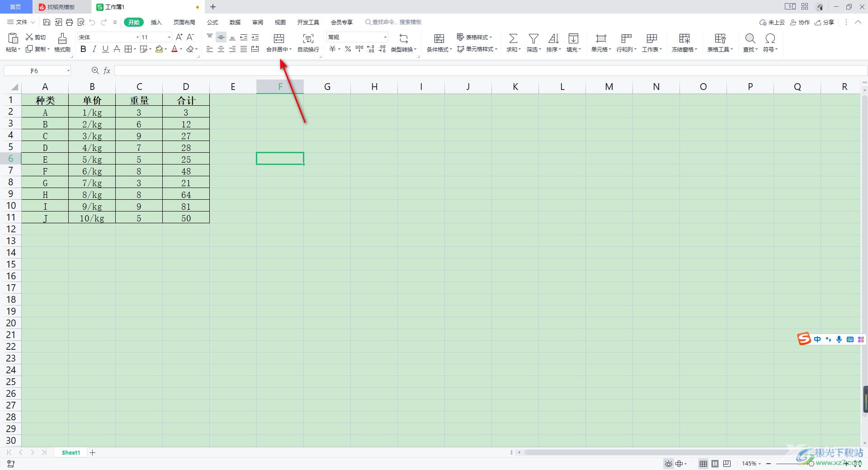Open the number format dropdown 常规
Image resolution: width=868 pixels, height=470 pixels.
tap(385, 37)
